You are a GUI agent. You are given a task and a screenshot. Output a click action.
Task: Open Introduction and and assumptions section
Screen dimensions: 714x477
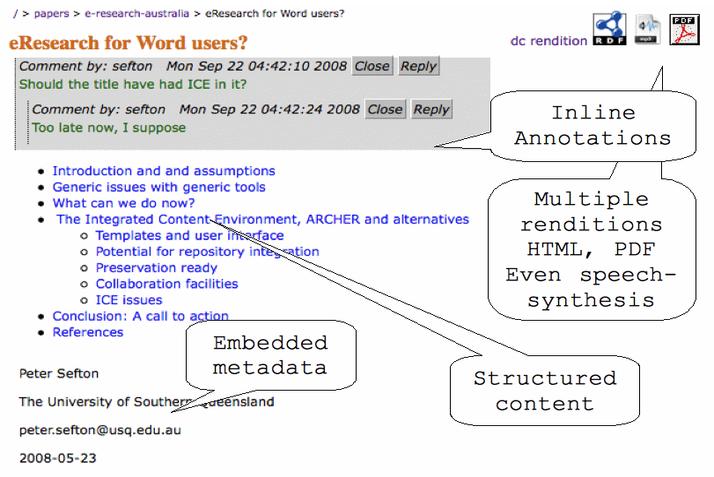pos(164,171)
